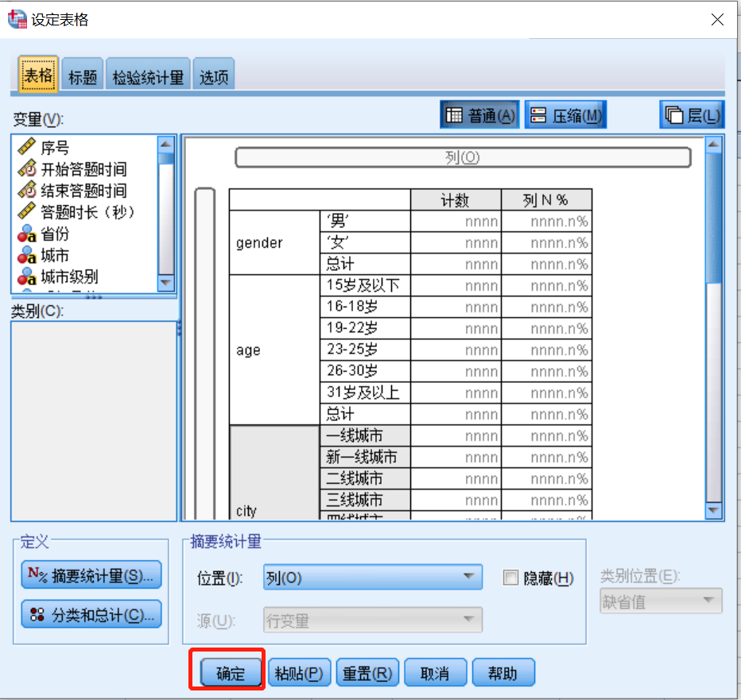Switch to the 表格 tab
Screen dimensions: 741x700
(38, 74)
